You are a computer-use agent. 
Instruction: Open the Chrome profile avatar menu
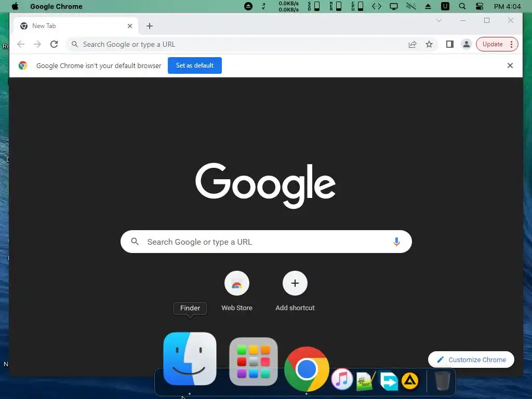(467, 44)
